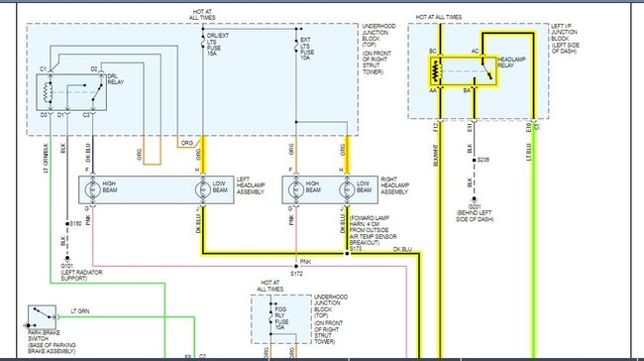
Task: Click "HOT AT ALL TIMES" above headlamp relay
Action: point(439,17)
